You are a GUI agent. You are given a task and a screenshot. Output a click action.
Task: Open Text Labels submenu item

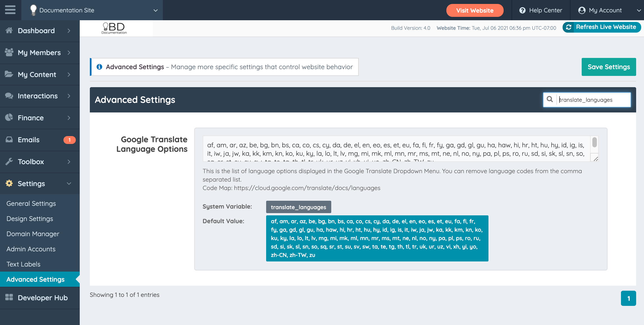click(24, 264)
